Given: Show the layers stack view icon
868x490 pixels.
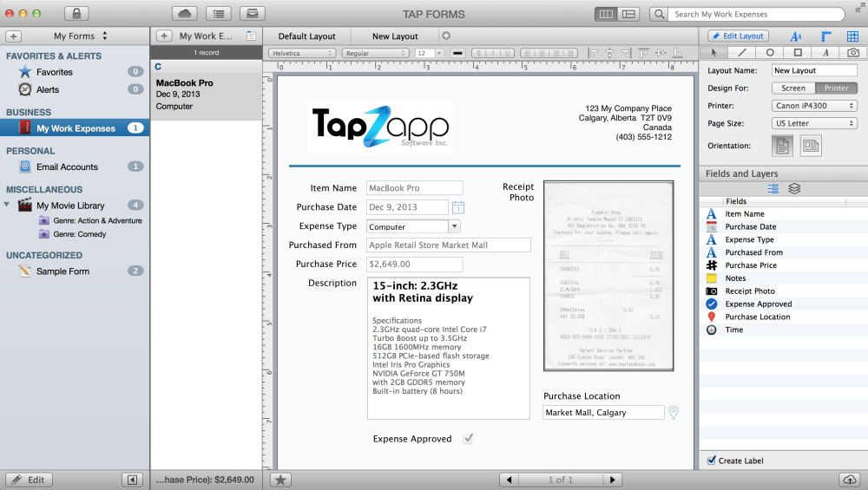Looking at the screenshot, I should pyautogui.click(x=794, y=188).
